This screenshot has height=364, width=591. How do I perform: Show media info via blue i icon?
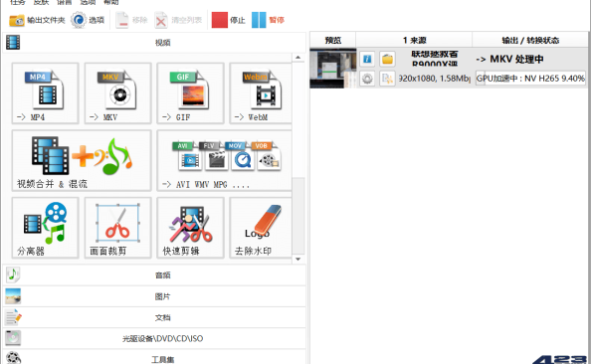click(367, 59)
